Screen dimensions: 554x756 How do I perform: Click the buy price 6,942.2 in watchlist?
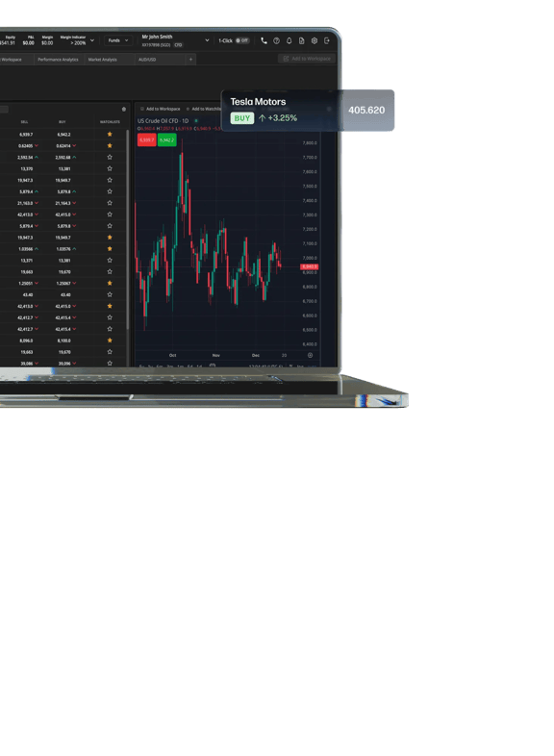(63, 135)
